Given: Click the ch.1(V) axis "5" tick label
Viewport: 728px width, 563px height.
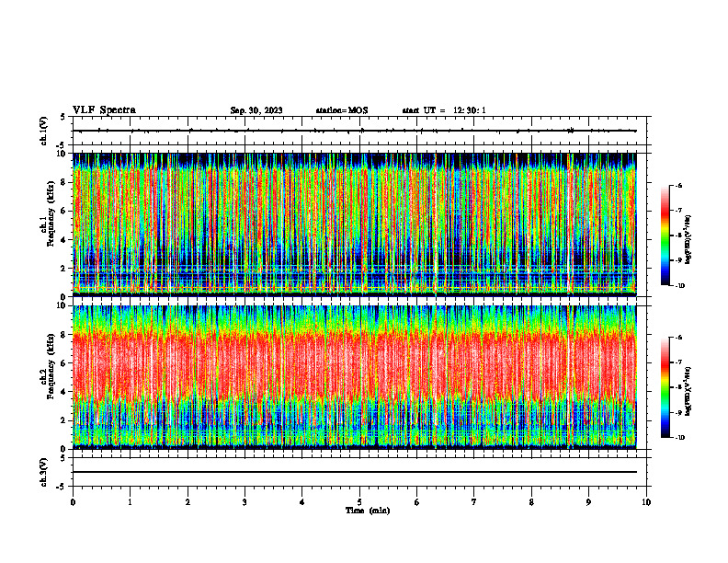Looking at the screenshot, I should click(x=63, y=117).
